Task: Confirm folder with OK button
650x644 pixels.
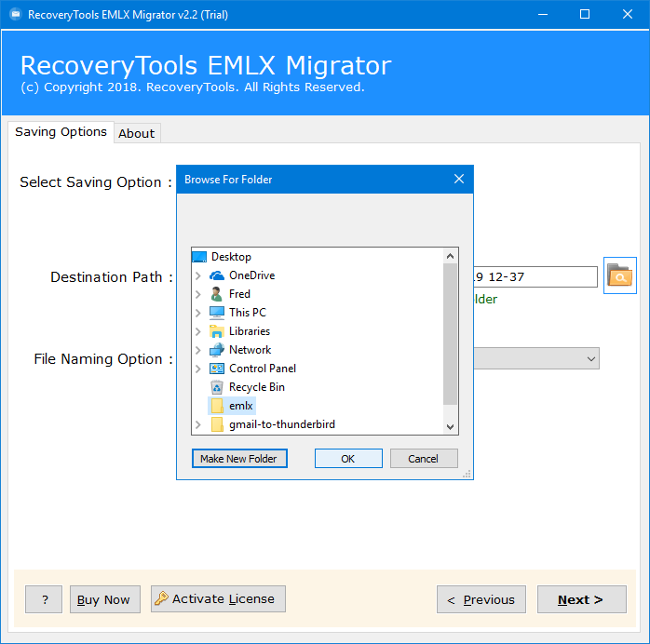Action: [348, 459]
